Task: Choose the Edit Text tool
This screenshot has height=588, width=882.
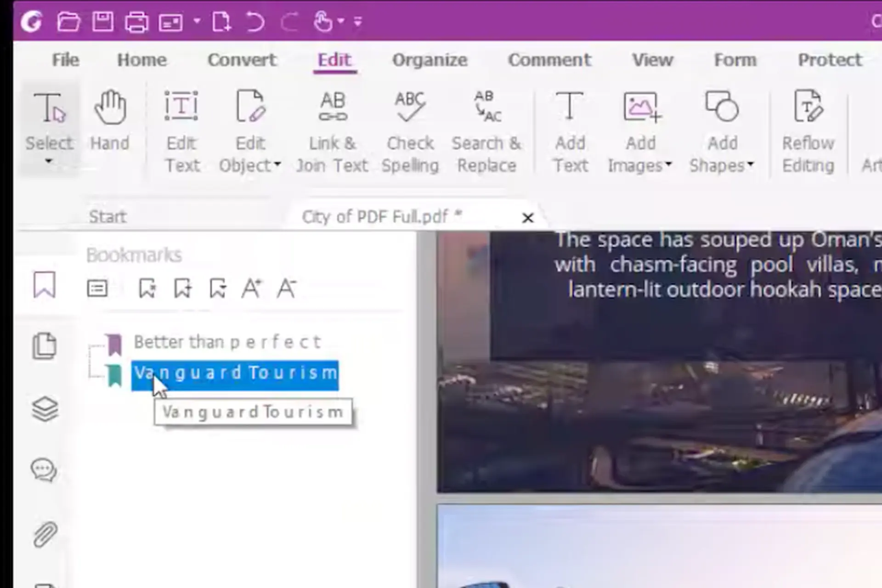Action: pos(182,132)
